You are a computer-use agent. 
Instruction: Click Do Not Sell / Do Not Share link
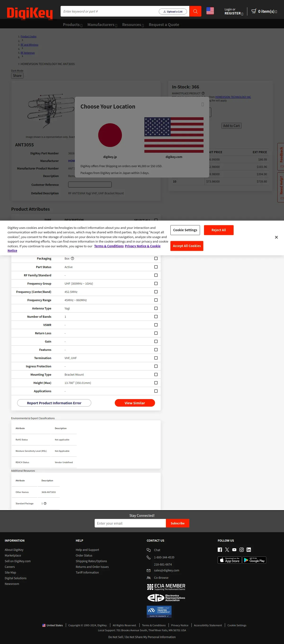tap(142, 637)
